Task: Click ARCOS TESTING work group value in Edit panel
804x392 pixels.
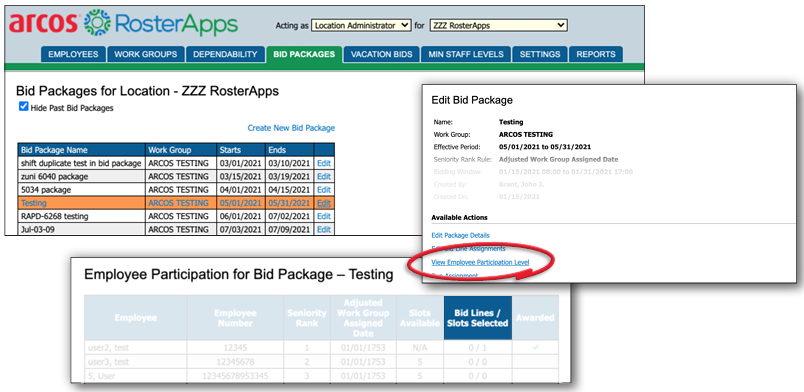Action: tap(526, 134)
